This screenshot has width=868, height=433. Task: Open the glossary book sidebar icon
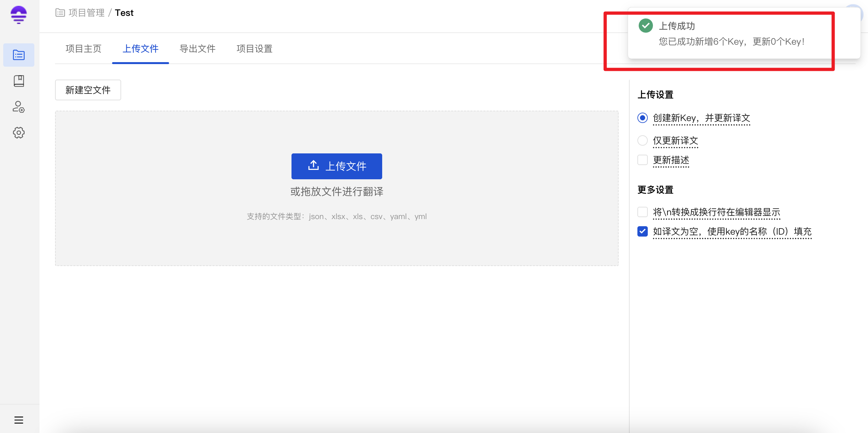[18, 81]
